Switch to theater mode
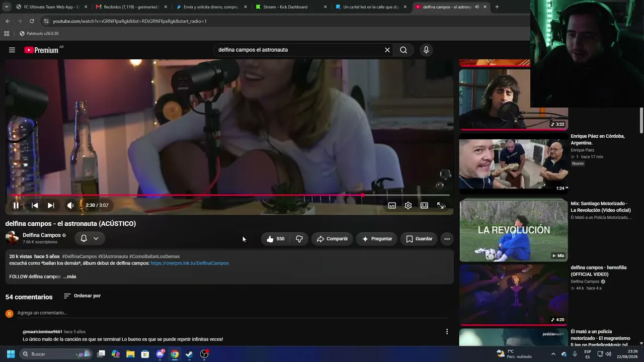Screen dimensions: 644x362 pyautogui.click(x=424, y=205)
